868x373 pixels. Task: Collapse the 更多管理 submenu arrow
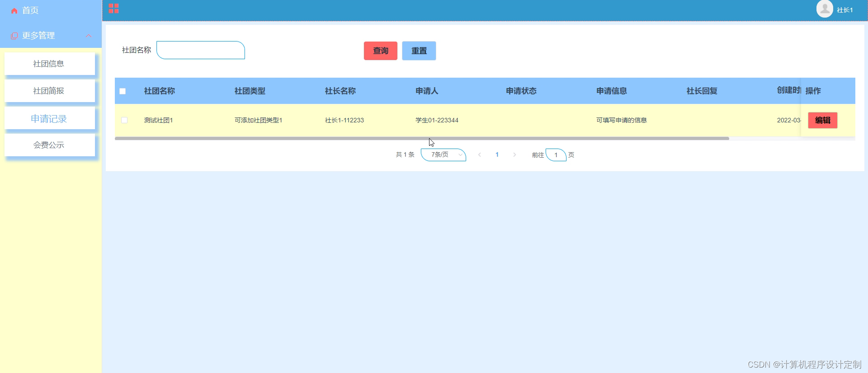[89, 36]
